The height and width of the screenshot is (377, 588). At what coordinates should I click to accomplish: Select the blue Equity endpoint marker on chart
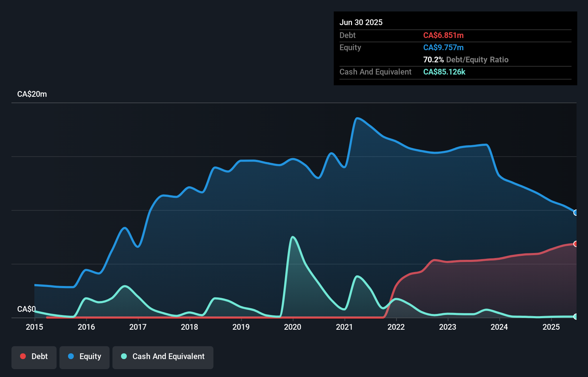pyautogui.click(x=576, y=213)
